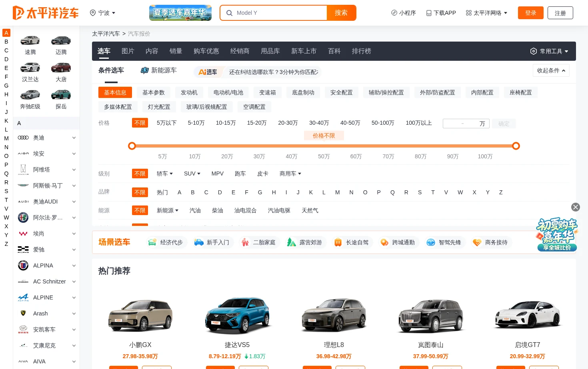The height and width of the screenshot is (369, 588).
Task: Open the SUV class dropdown
Action: 192,174
